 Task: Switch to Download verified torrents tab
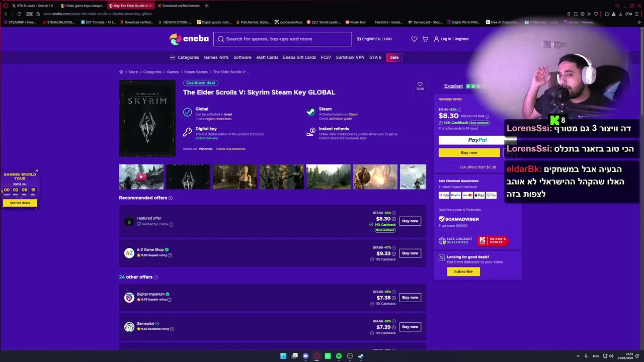(x=178, y=6)
